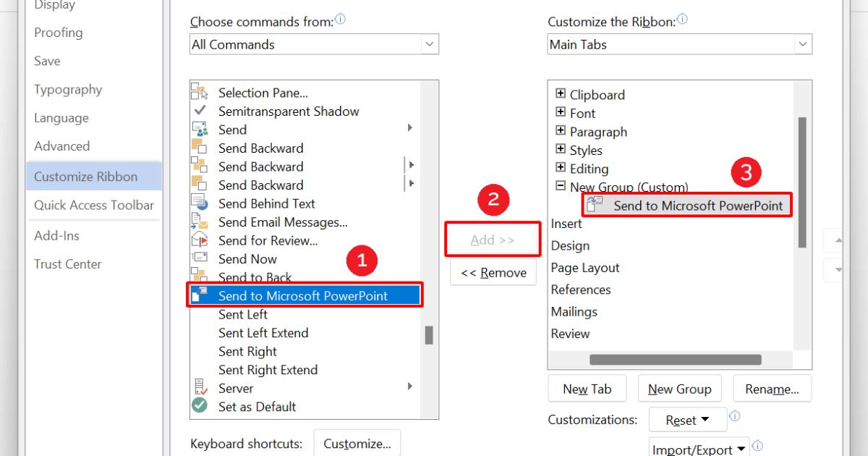The image size is (868, 456).
Task: Click the New Group button
Action: [x=679, y=389]
